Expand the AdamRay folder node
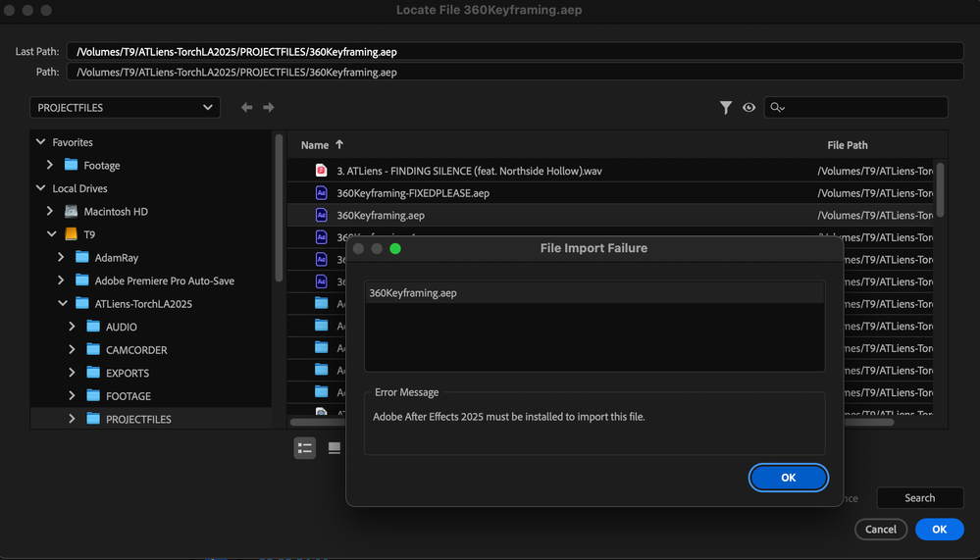The image size is (980, 560). pos(61,257)
